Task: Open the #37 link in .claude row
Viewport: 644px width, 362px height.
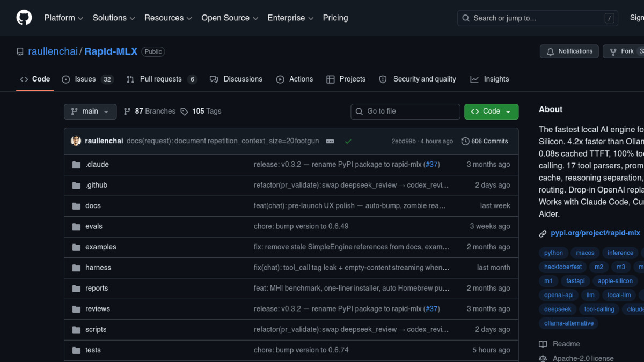Action: click(x=431, y=165)
